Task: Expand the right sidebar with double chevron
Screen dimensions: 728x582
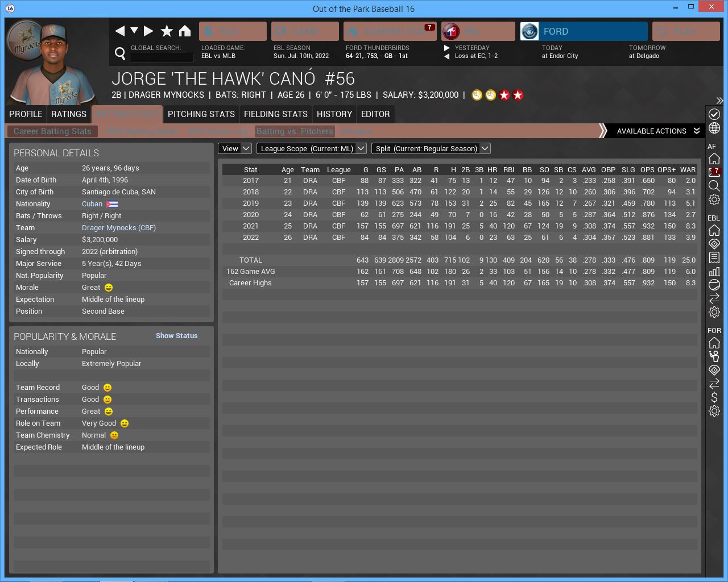Action: point(719,101)
